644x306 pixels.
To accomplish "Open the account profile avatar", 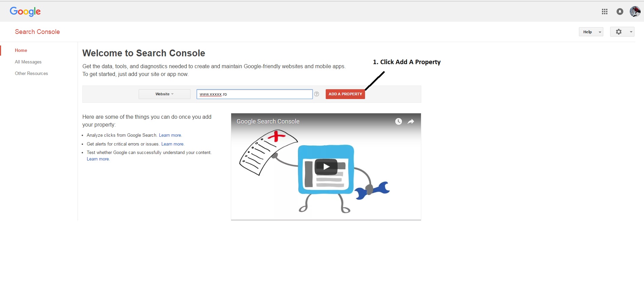I will (635, 12).
